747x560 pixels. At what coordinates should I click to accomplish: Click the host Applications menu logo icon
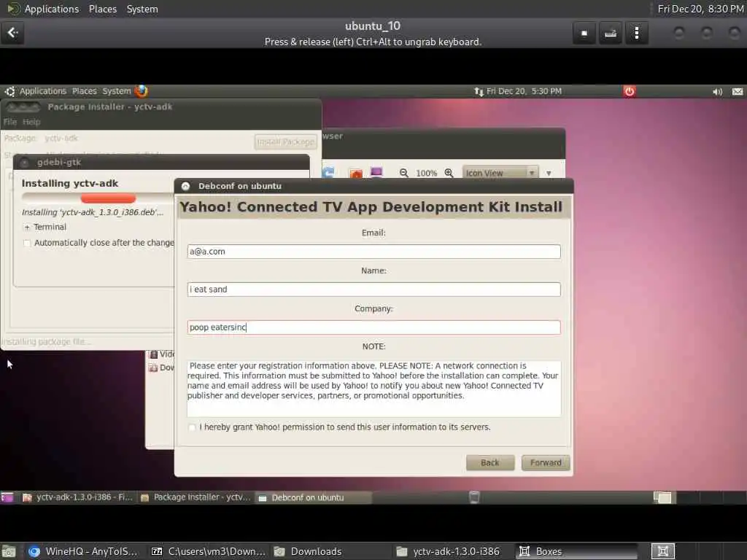[13, 9]
